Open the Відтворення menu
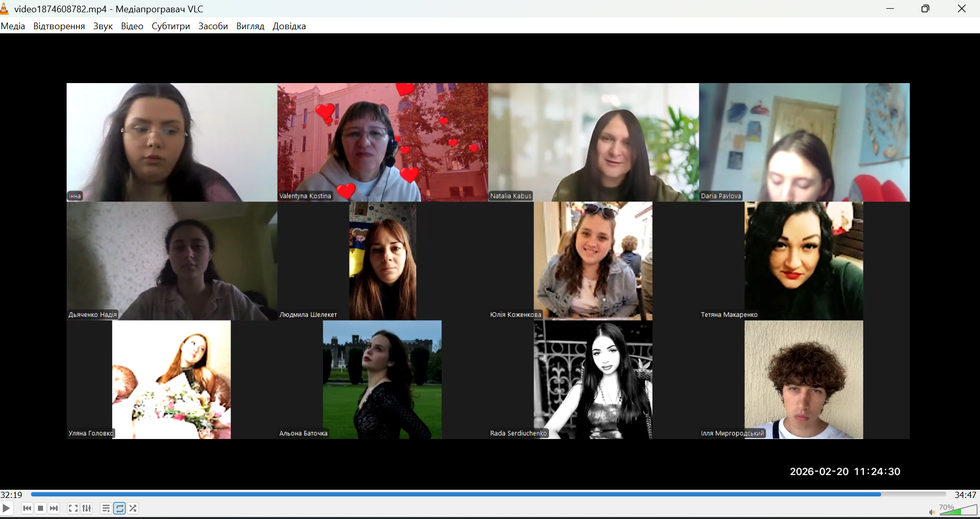Viewport: 980px width, 519px height. (59, 26)
